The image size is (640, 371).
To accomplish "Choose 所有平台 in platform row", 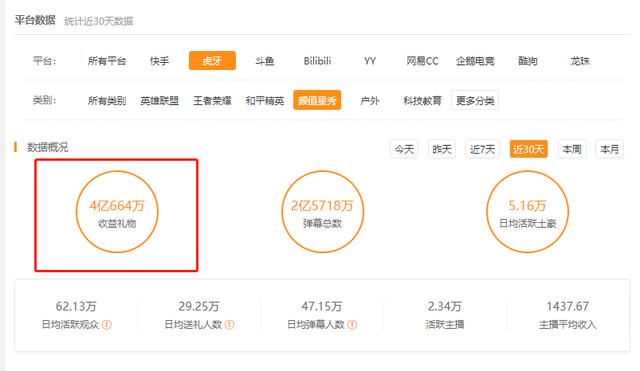I will [107, 61].
